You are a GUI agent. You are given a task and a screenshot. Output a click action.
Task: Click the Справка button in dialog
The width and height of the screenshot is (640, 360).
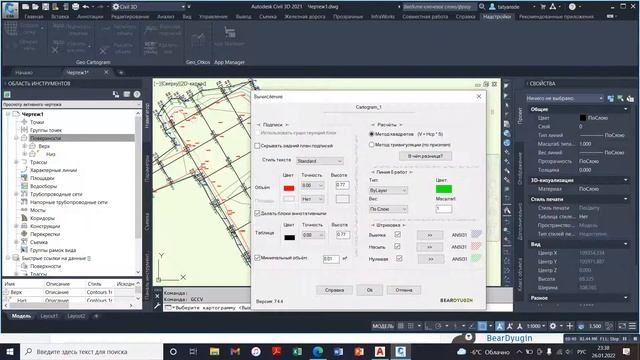[x=334, y=290]
